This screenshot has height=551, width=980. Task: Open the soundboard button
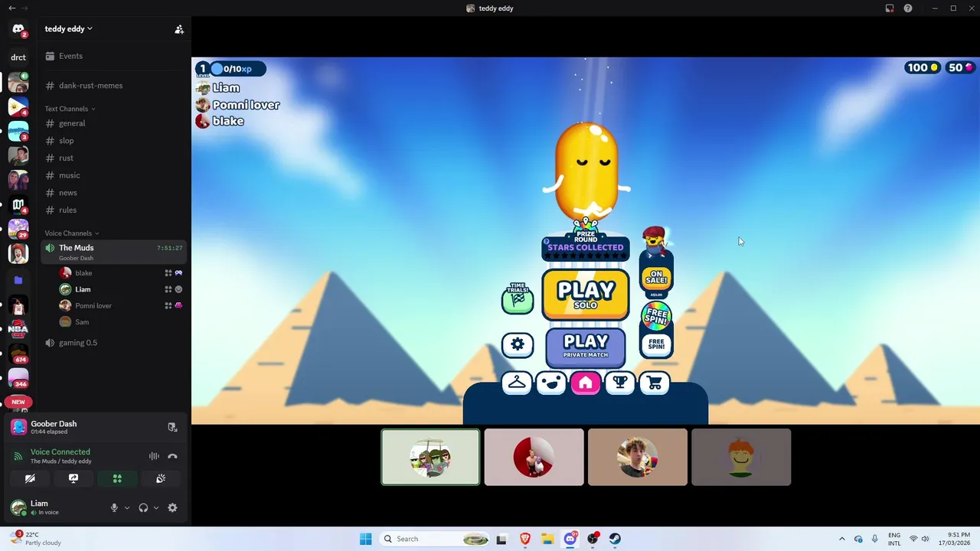pyautogui.click(x=161, y=478)
